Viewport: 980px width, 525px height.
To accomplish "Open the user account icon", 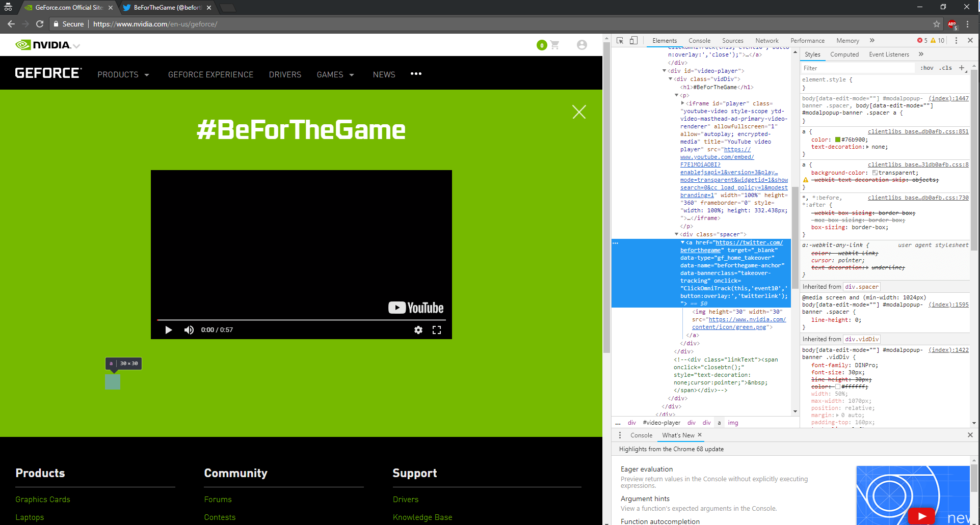I will point(582,45).
